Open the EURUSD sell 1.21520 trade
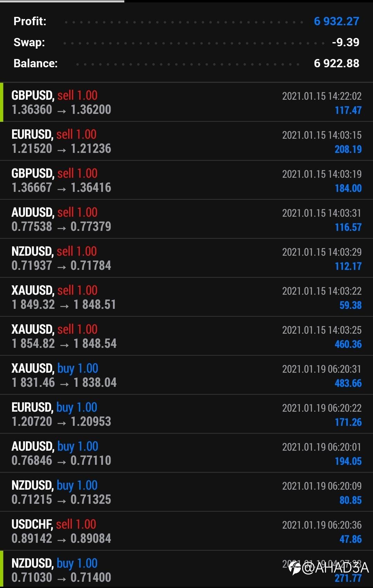Screen dimensions: 373x588 pyautogui.click(x=186, y=141)
